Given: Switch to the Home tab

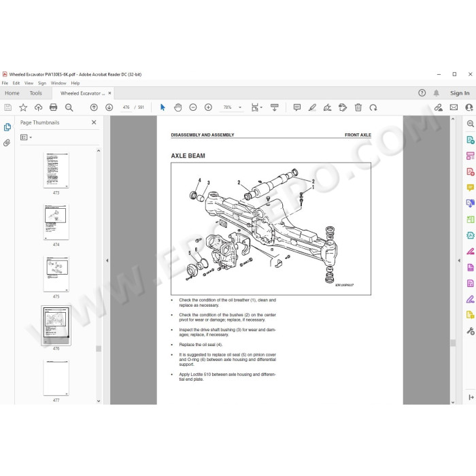Looking at the screenshot, I should click(x=12, y=93).
